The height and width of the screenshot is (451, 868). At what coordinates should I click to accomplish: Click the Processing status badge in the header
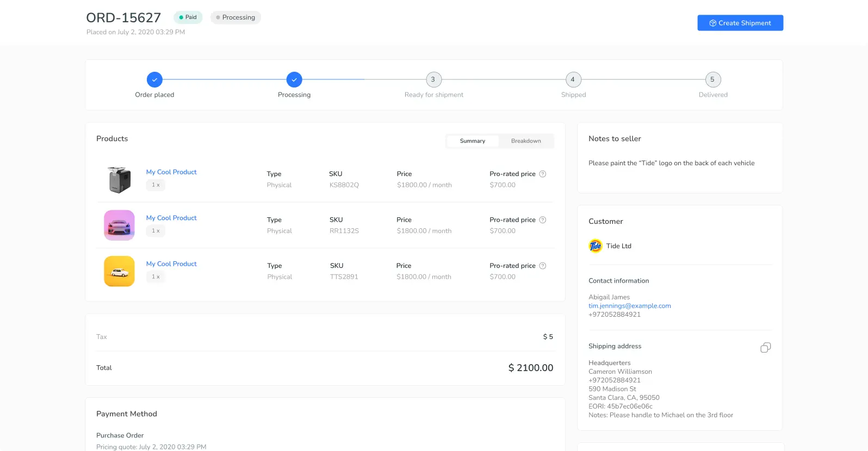(235, 17)
